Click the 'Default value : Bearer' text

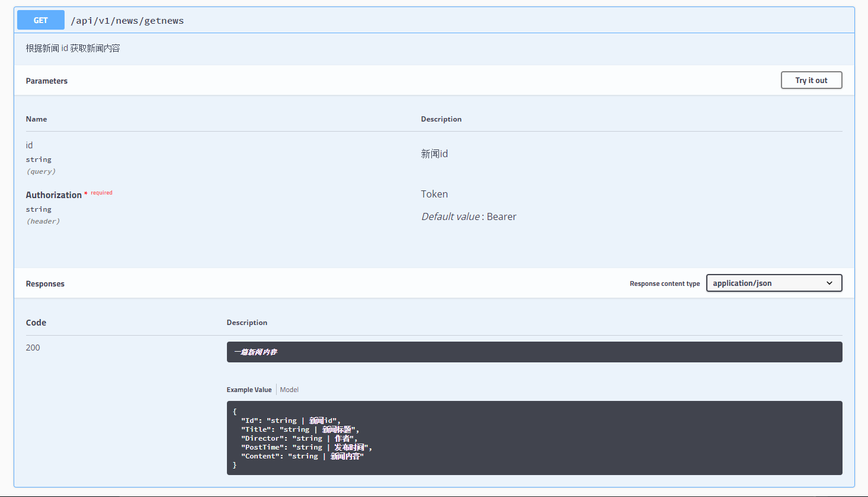[x=469, y=216]
